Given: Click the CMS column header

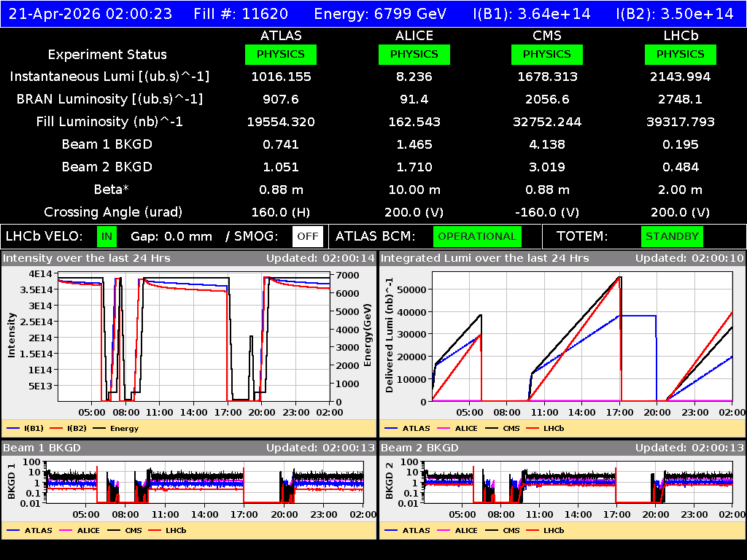Looking at the screenshot, I should [x=547, y=36].
